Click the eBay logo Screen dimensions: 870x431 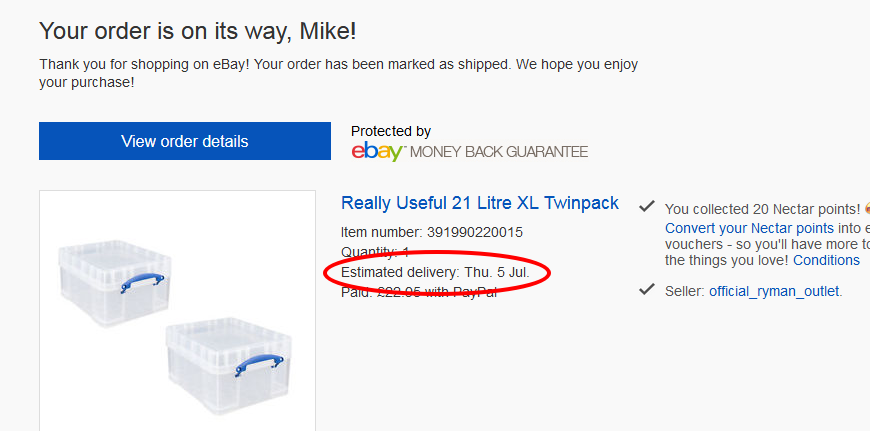coord(377,152)
